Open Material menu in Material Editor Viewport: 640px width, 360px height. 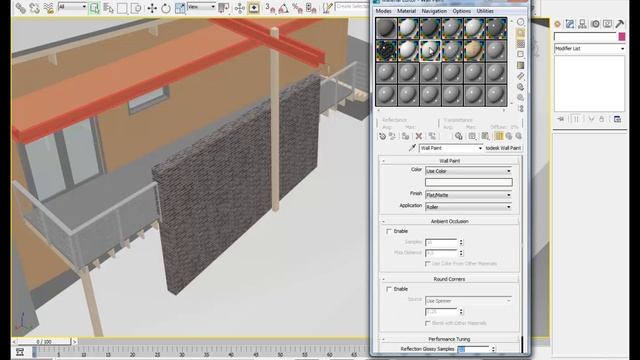(x=407, y=11)
